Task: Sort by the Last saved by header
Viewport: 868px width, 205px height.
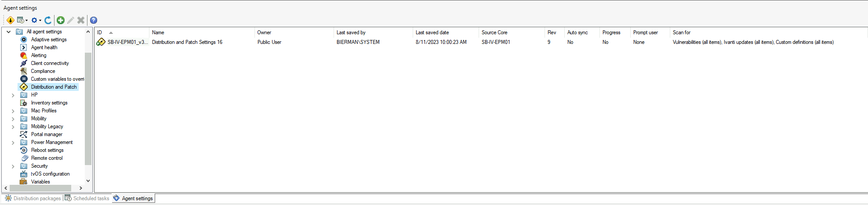Action: tap(373, 32)
